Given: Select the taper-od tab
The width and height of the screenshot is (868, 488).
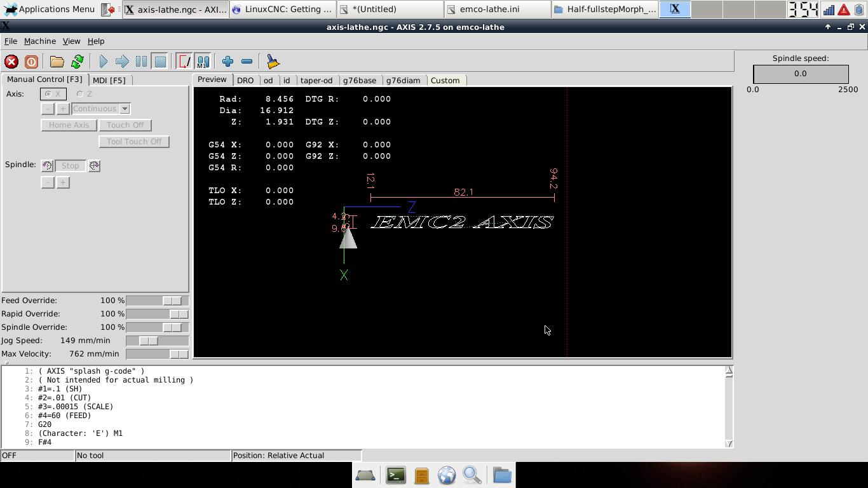Looking at the screenshot, I should [x=316, y=81].
